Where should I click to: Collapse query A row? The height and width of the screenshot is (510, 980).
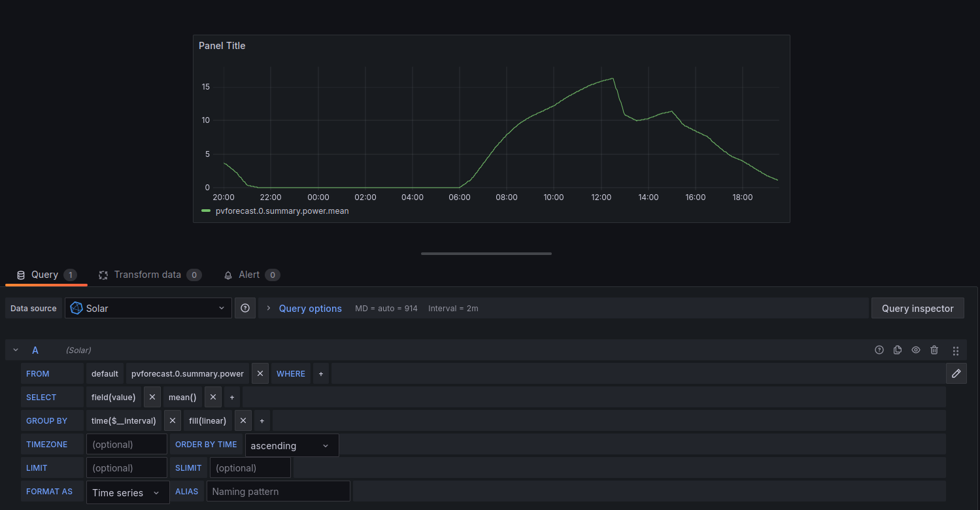16,350
